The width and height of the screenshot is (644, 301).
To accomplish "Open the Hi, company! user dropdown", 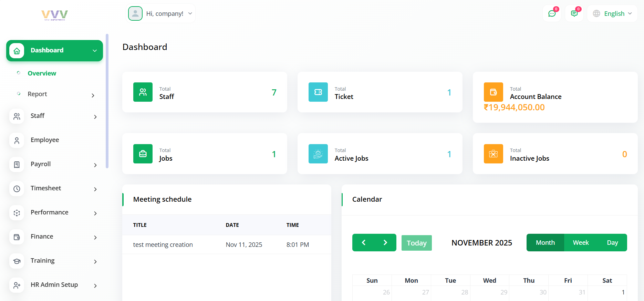I will tap(161, 14).
